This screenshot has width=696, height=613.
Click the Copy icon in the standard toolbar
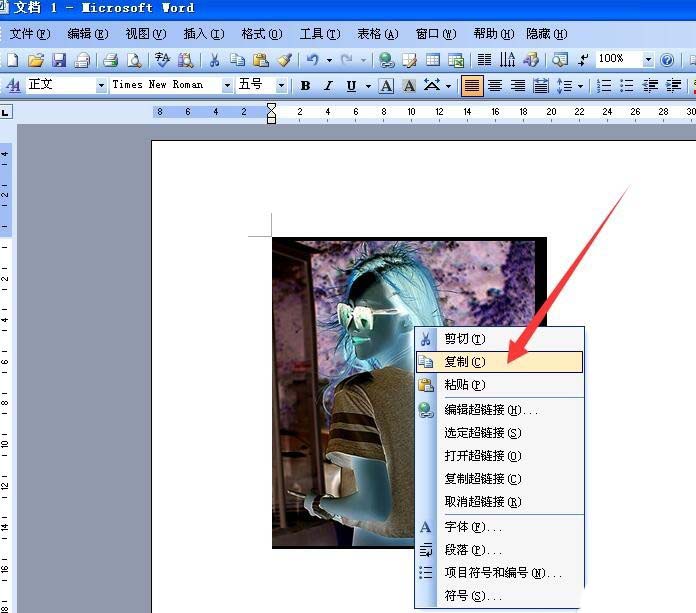tap(237, 59)
